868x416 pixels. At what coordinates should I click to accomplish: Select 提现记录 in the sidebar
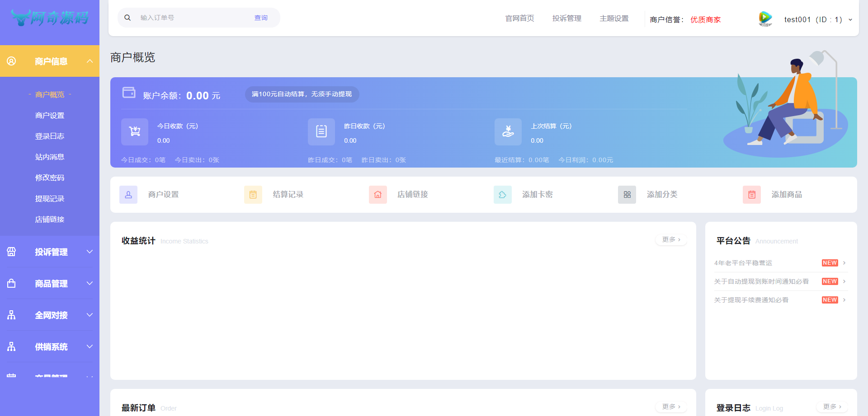pos(50,198)
